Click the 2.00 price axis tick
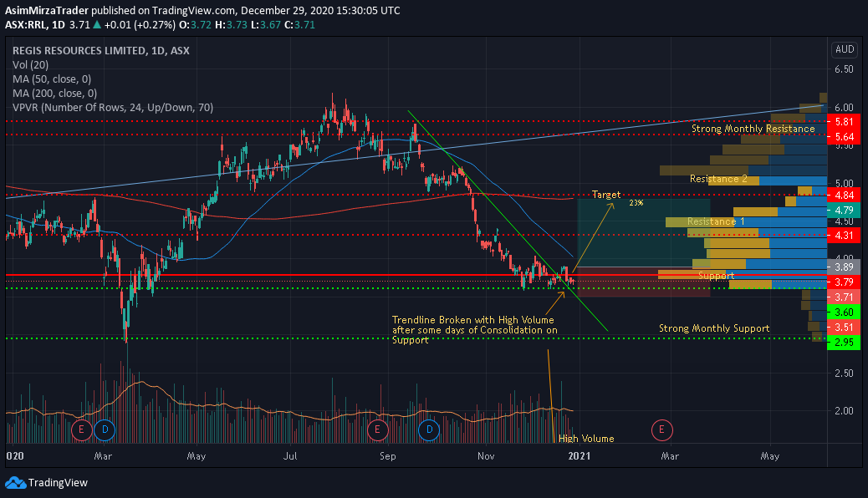 [x=844, y=411]
